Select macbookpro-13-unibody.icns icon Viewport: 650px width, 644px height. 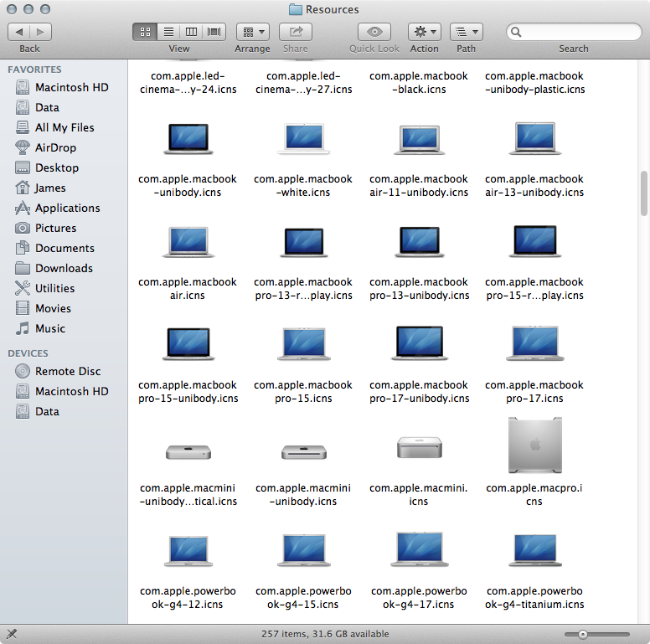[x=419, y=241]
